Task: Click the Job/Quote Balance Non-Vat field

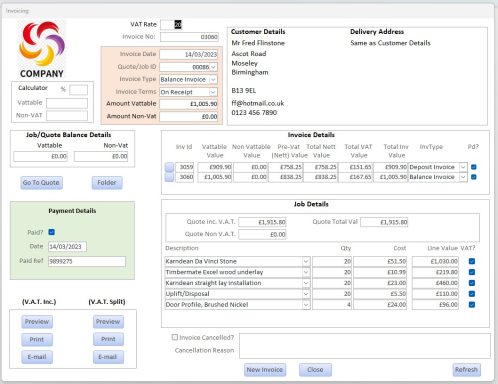Action: click(101, 156)
